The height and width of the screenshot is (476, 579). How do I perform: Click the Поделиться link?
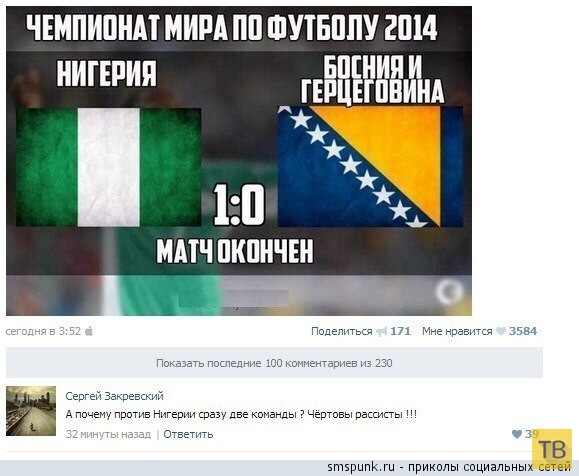pos(342,331)
